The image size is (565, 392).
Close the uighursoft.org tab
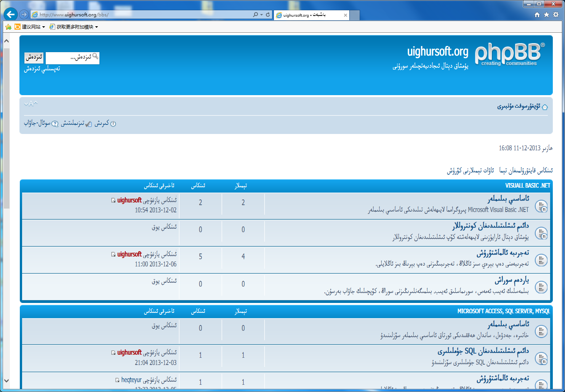pos(346,15)
